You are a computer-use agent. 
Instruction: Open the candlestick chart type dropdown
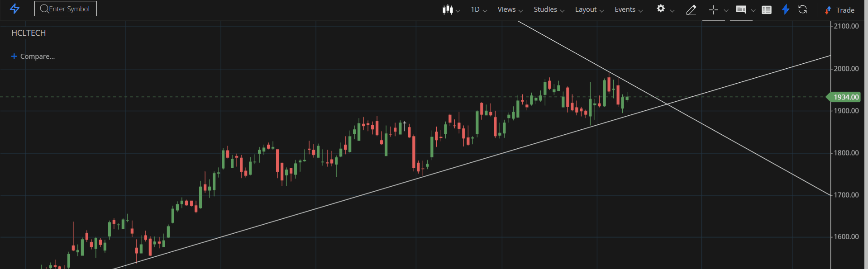pyautogui.click(x=451, y=9)
